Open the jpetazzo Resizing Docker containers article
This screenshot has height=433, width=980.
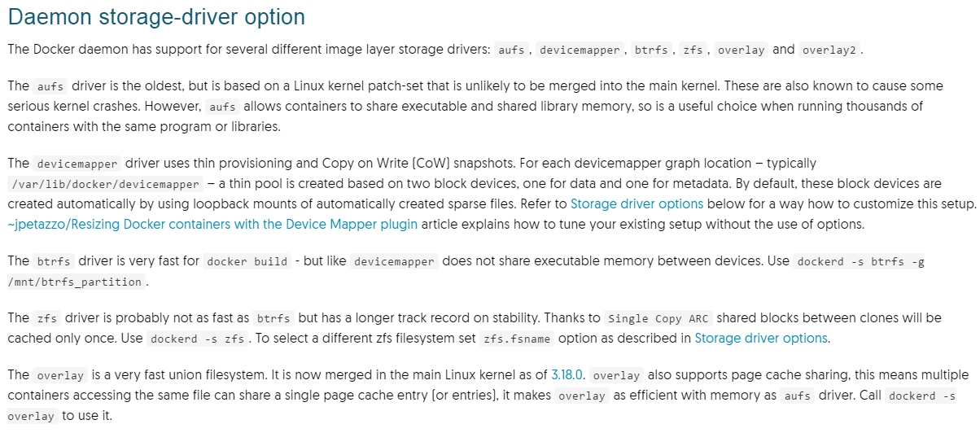[x=212, y=224]
